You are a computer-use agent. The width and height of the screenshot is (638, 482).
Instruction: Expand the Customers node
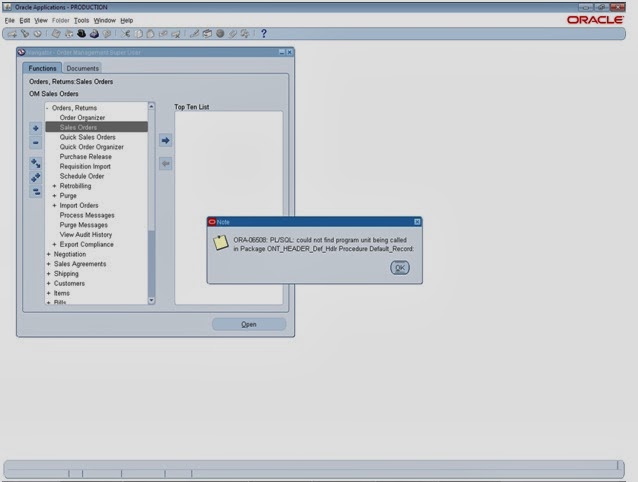tap(48, 284)
